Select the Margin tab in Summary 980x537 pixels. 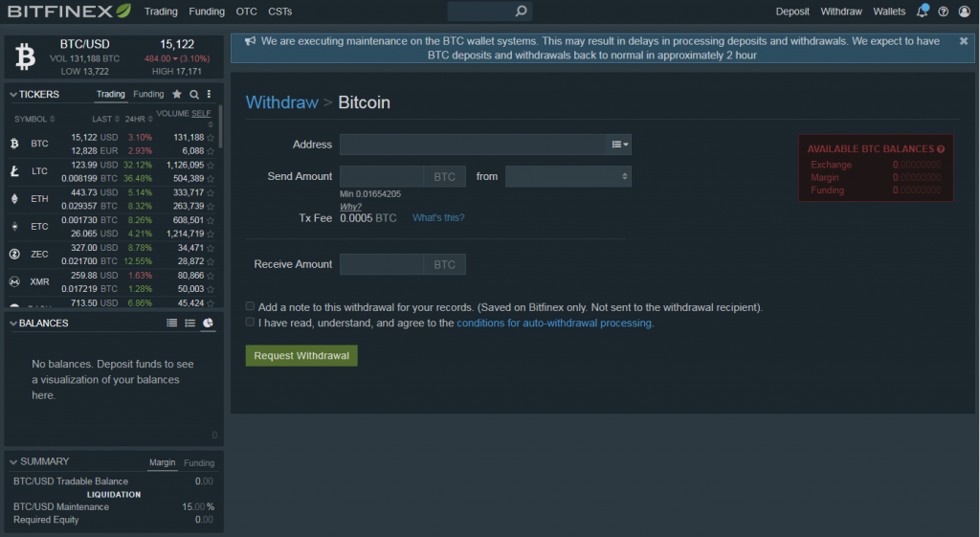162,462
